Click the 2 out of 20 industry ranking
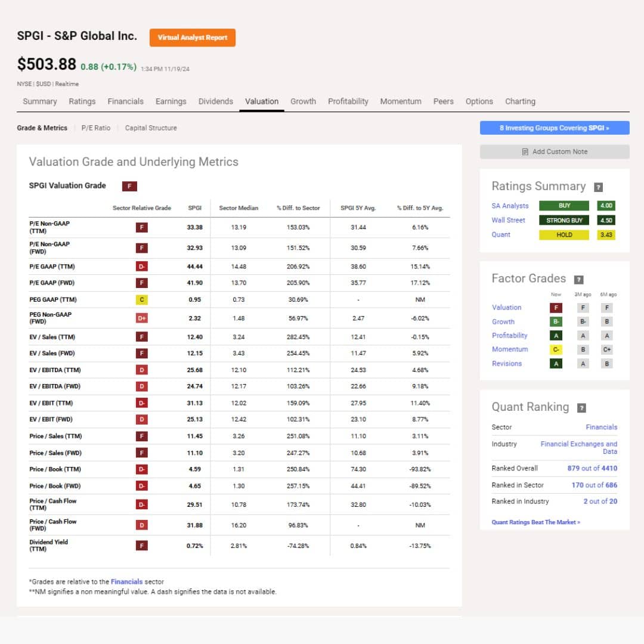Viewport: 644px width, 644px height. pyautogui.click(x=600, y=501)
